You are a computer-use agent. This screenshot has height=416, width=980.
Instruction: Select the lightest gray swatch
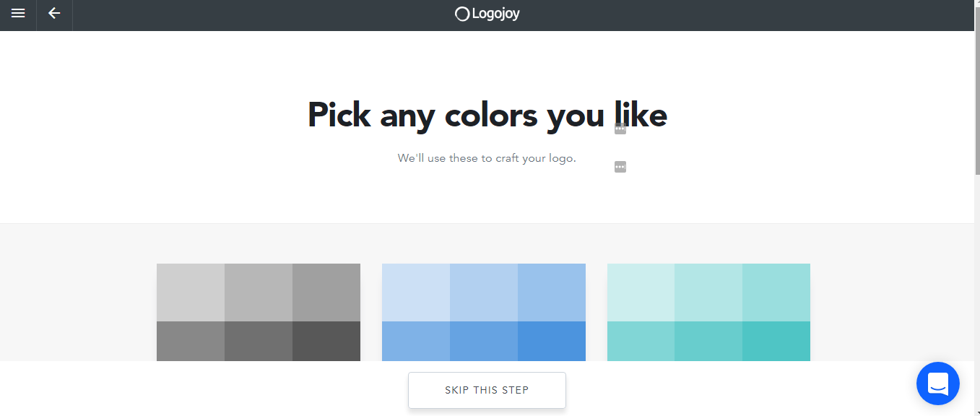191,292
